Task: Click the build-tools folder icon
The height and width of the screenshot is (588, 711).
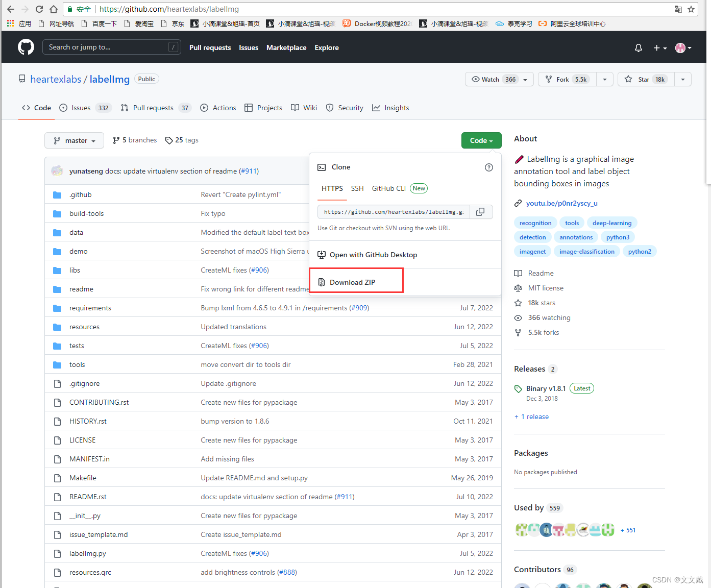Action: click(x=57, y=213)
